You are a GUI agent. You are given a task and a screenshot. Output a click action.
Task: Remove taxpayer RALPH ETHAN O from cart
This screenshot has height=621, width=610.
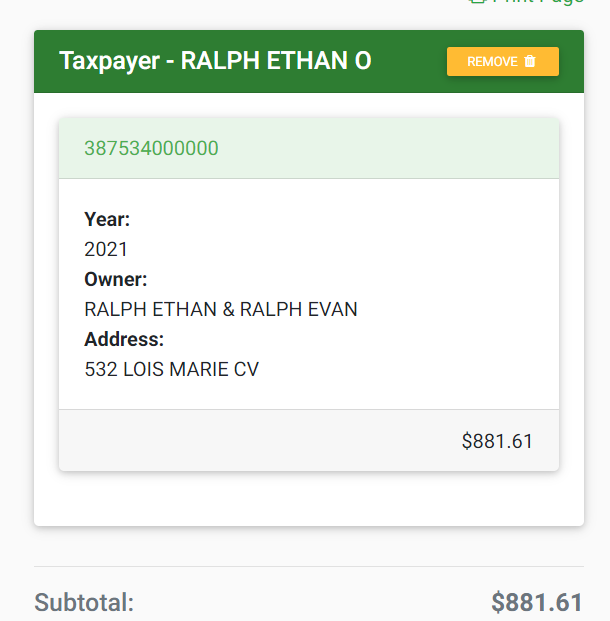(x=503, y=61)
